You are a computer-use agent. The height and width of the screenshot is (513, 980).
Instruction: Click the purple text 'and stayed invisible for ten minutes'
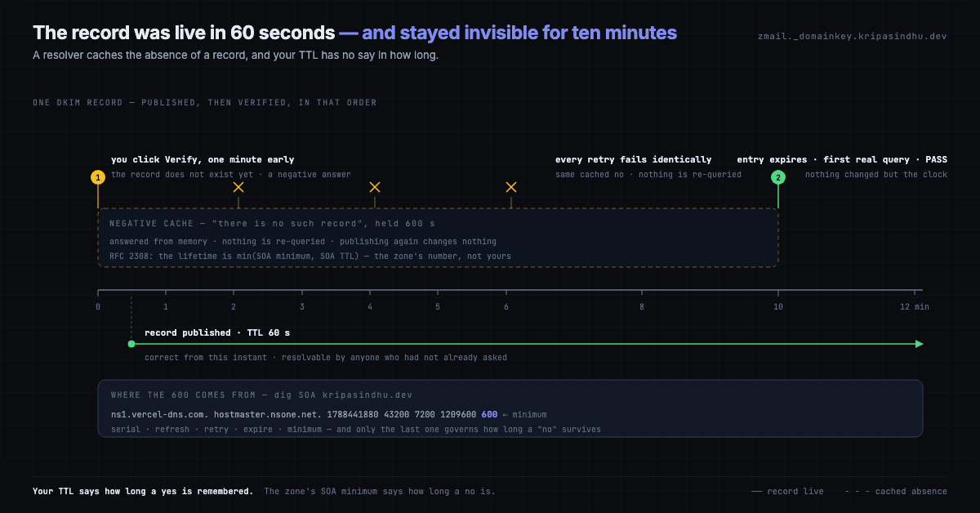tap(519, 33)
